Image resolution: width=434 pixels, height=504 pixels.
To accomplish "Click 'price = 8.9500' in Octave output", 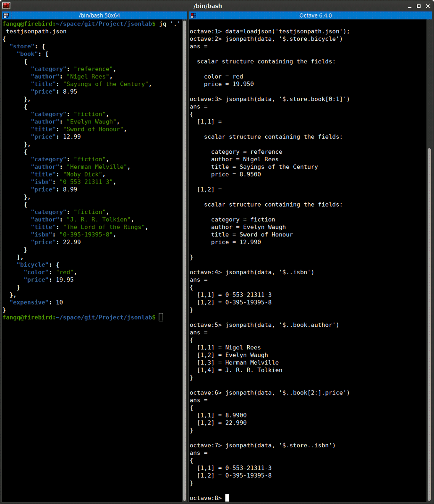I will [x=236, y=175].
